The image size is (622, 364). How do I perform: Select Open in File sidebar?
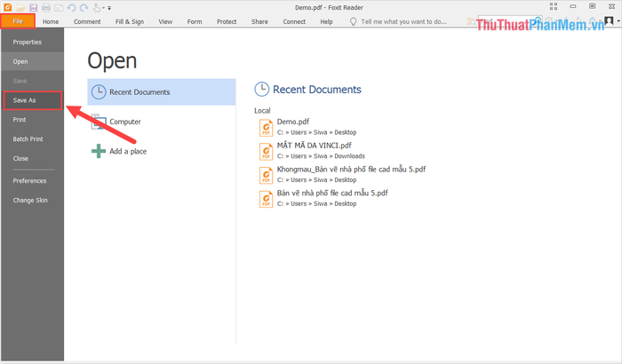pyautogui.click(x=32, y=61)
